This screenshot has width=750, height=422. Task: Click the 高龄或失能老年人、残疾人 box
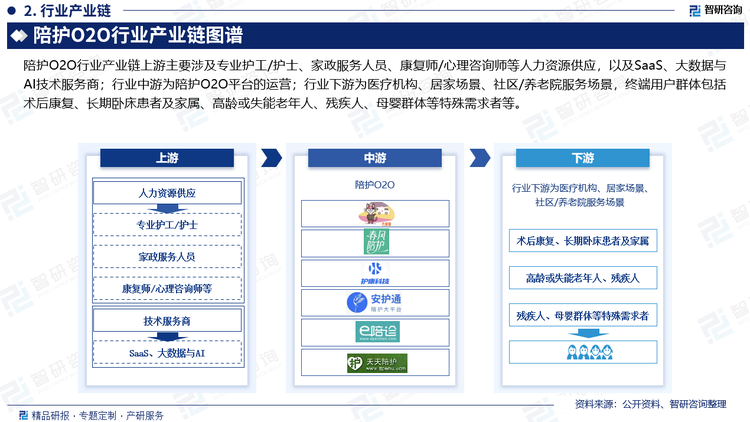(583, 278)
